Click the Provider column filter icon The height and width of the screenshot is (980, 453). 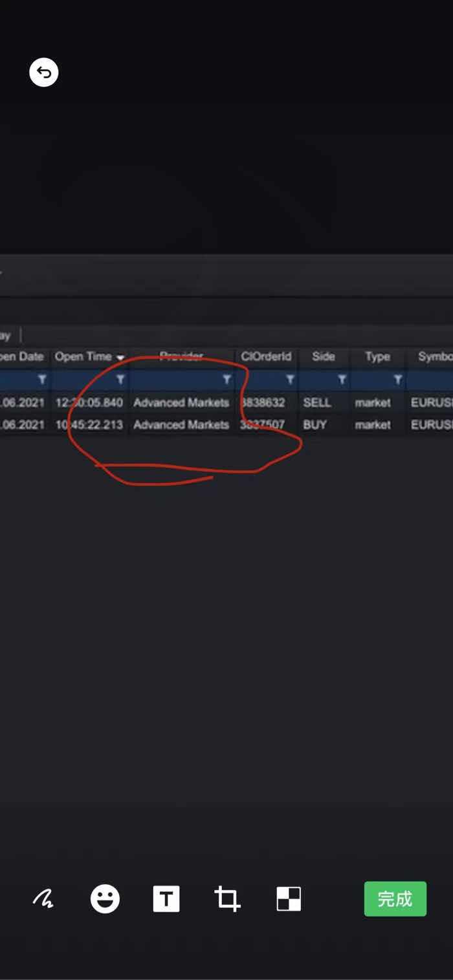point(226,379)
